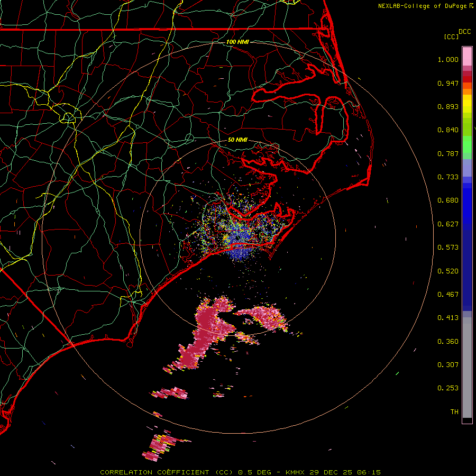The width and height of the screenshot is (476, 476).
Task: Click the 0.253 scale value
Action: click(x=448, y=388)
